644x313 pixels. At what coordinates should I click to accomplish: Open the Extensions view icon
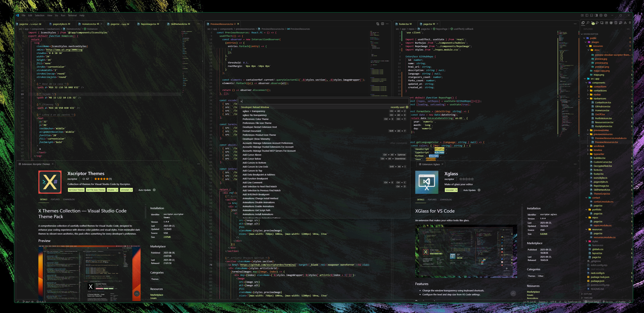pos(607,23)
